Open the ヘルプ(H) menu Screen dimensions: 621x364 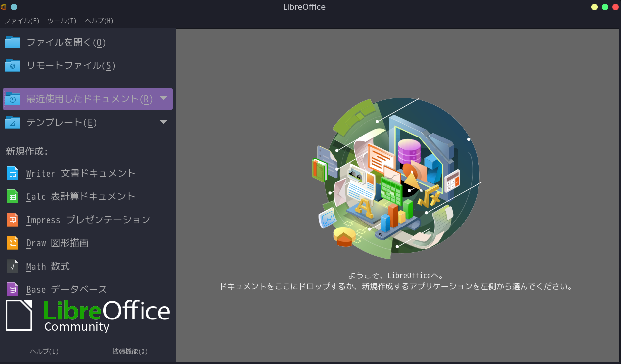tap(99, 21)
